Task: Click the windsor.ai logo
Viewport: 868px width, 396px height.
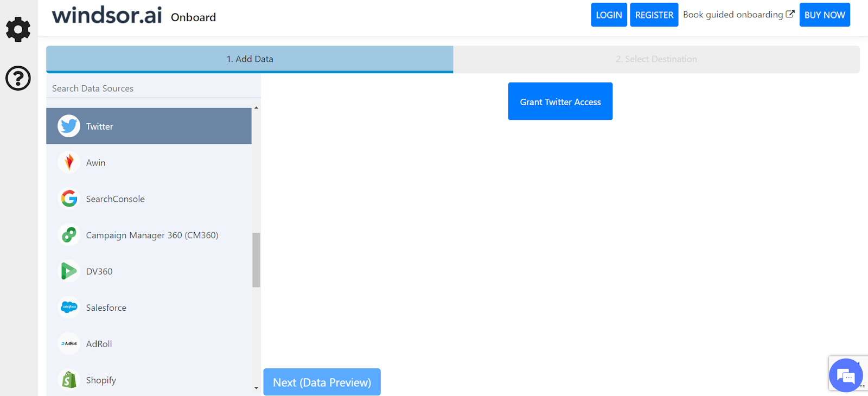Action: click(107, 15)
